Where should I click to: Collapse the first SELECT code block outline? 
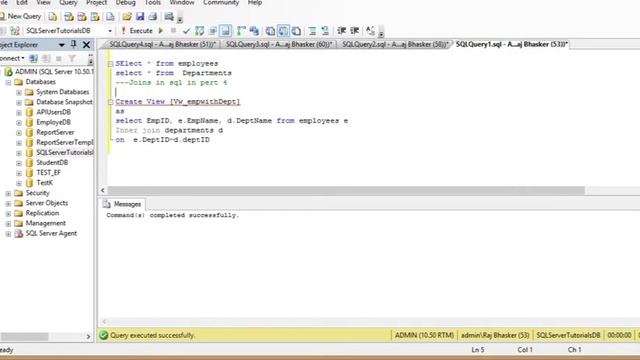click(x=111, y=64)
